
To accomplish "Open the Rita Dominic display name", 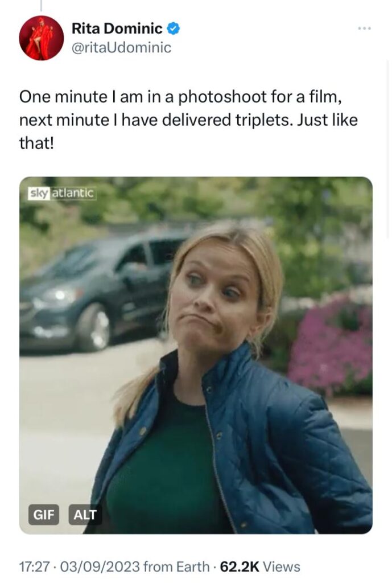I will click(117, 28).
